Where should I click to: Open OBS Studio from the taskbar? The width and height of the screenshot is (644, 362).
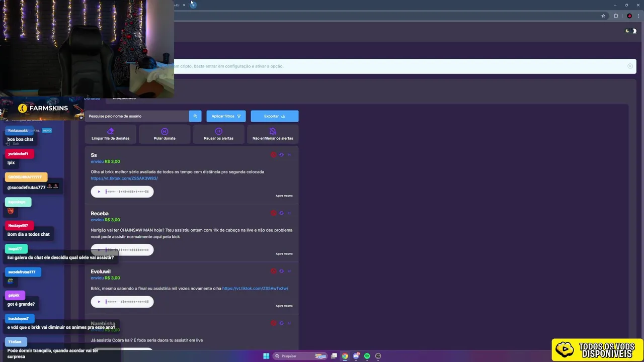378,356
